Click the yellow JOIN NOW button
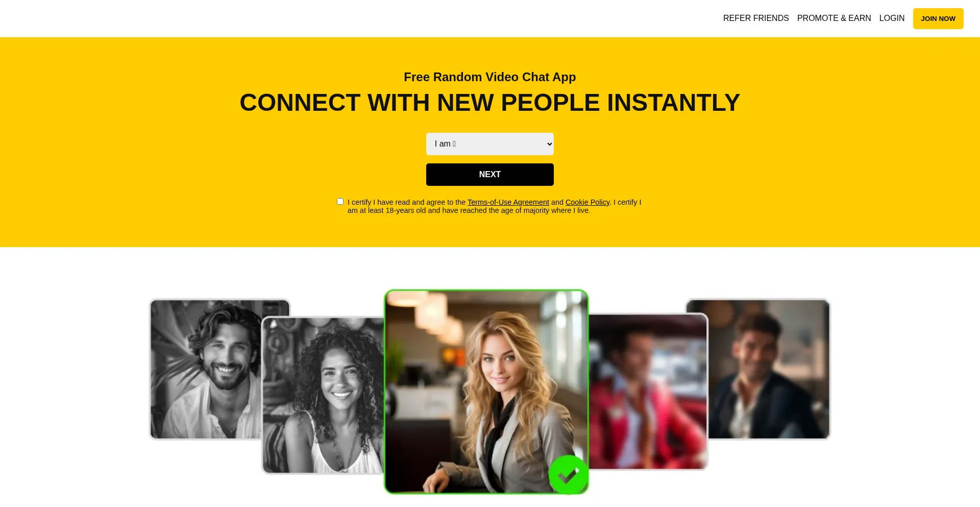980x507 pixels. point(938,18)
